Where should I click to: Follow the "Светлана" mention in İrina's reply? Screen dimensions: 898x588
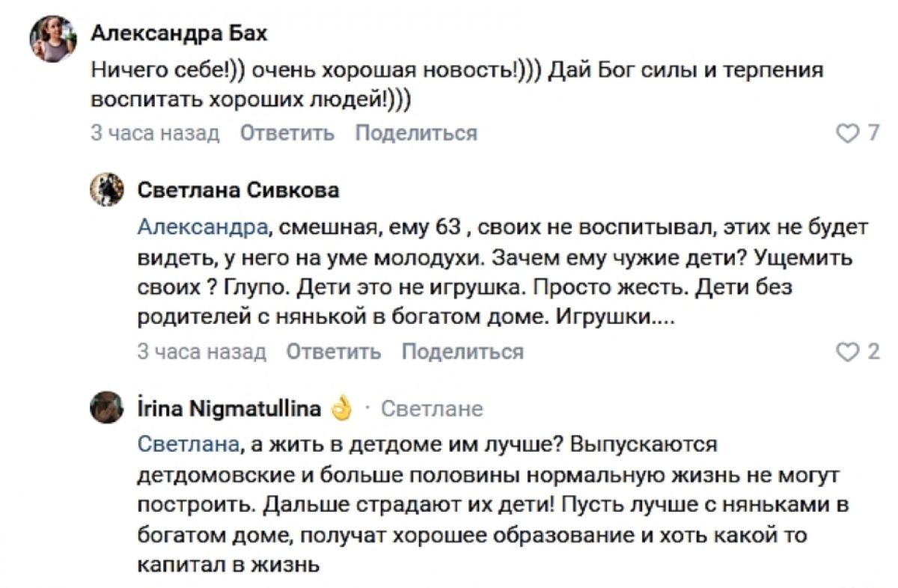click(x=188, y=444)
